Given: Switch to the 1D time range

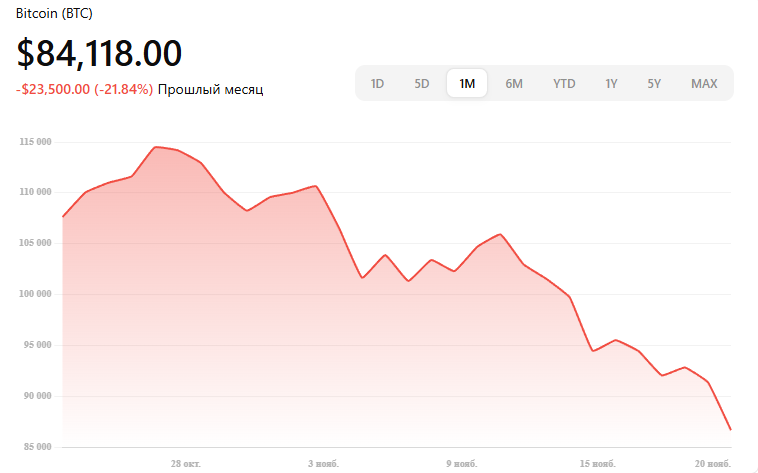Looking at the screenshot, I should point(377,84).
